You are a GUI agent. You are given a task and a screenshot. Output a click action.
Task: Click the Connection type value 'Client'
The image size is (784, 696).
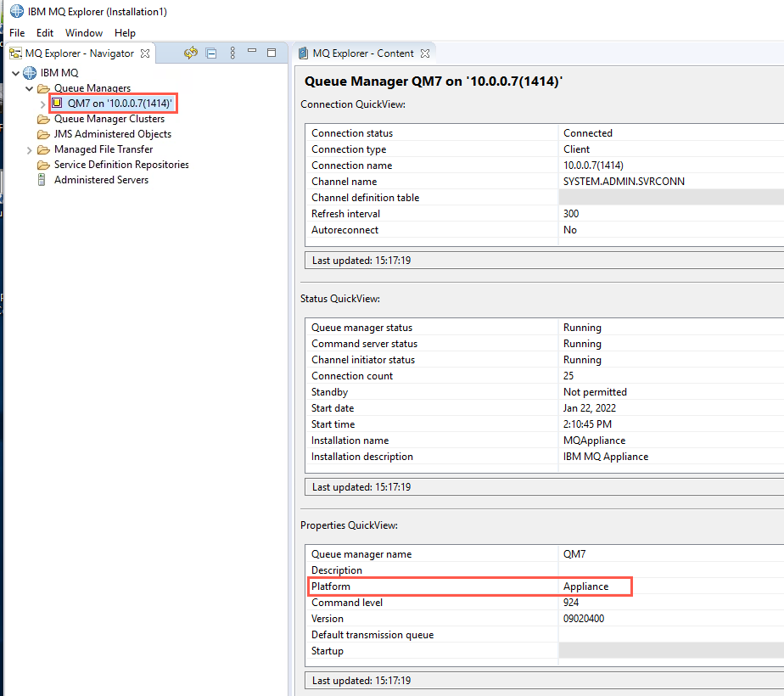coord(576,149)
